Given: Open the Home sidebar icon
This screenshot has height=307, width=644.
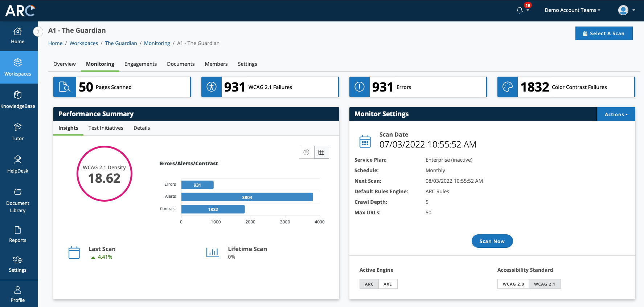Looking at the screenshot, I should coord(17,32).
